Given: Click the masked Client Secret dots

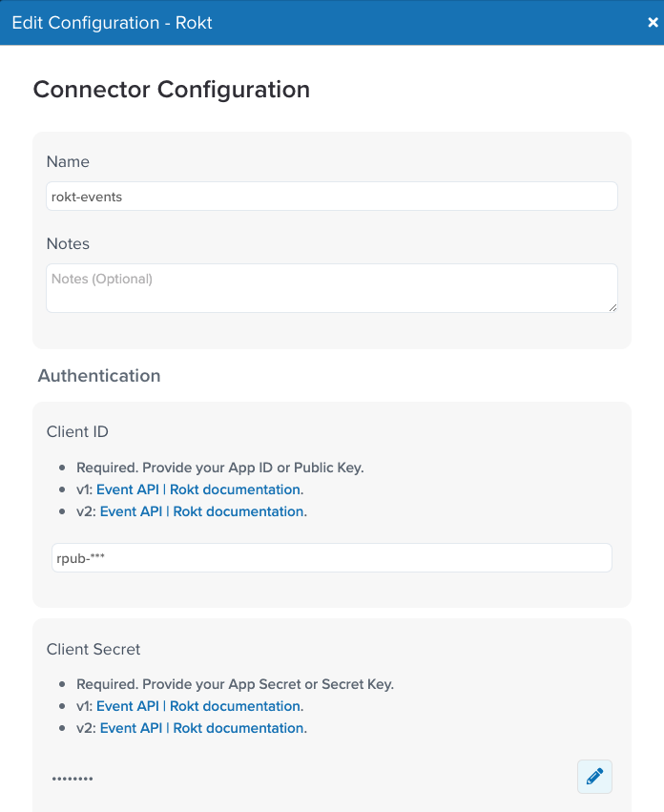Looking at the screenshot, I should click(x=73, y=779).
